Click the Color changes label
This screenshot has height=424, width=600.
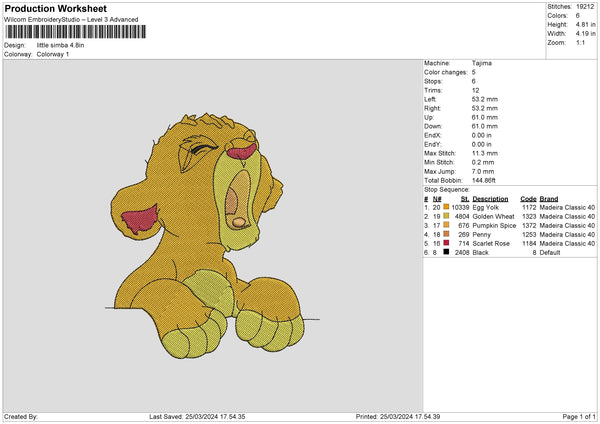pos(446,72)
